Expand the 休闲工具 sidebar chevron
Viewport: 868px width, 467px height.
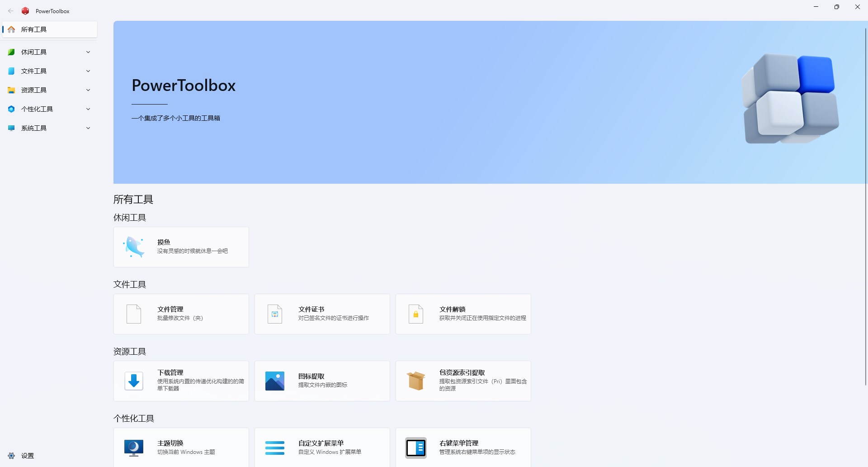88,52
